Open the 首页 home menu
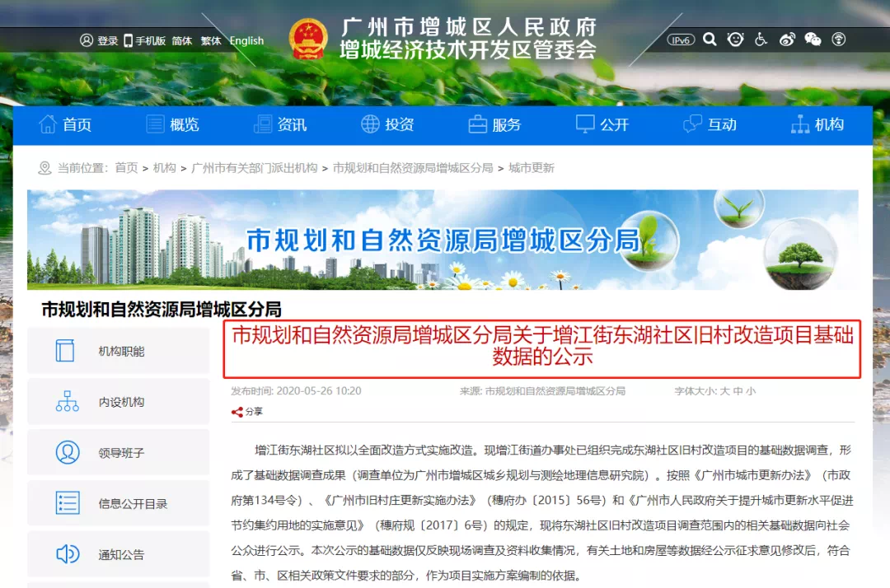890x588 pixels. (x=77, y=124)
